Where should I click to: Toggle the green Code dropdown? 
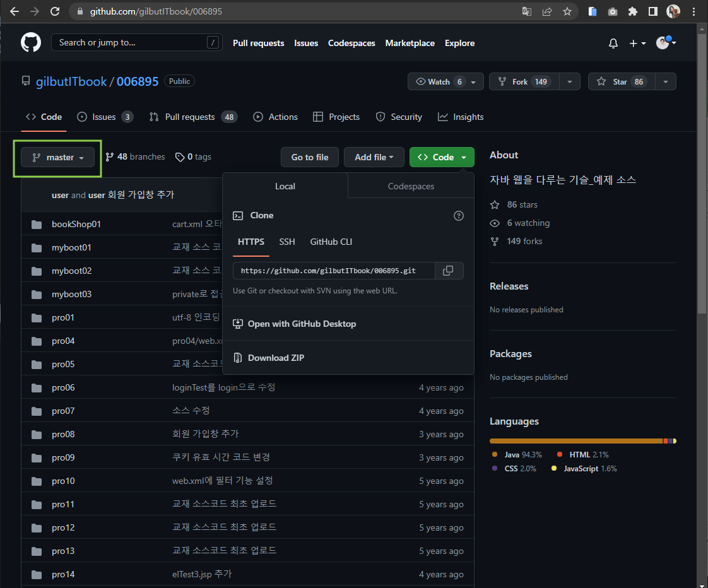442,157
